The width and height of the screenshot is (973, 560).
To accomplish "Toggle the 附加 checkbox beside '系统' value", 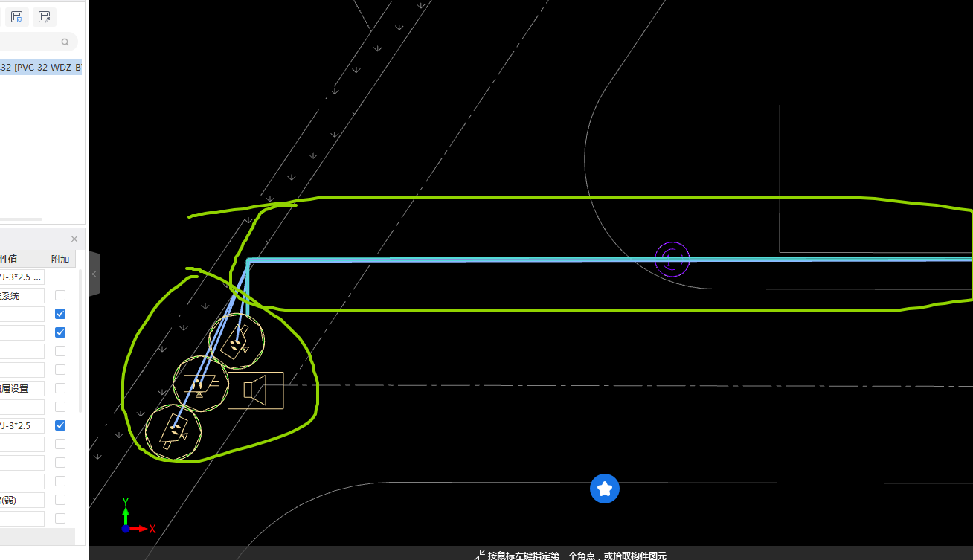I will coord(60,295).
